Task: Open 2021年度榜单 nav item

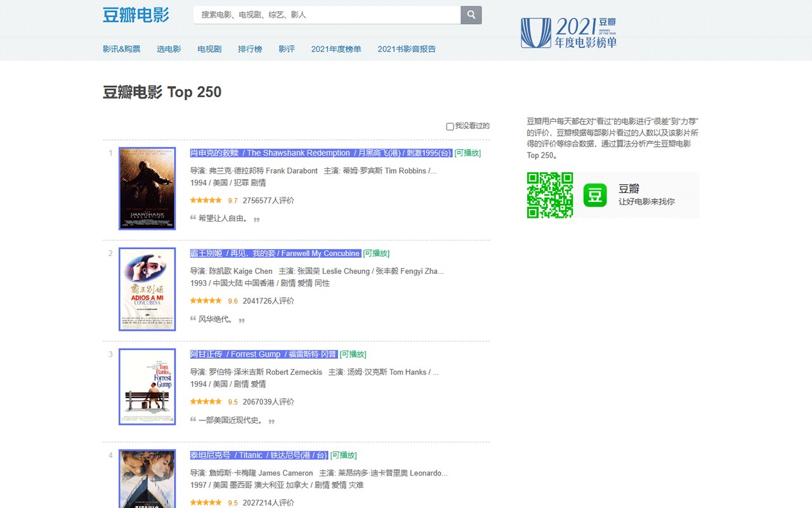Action: [336, 49]
